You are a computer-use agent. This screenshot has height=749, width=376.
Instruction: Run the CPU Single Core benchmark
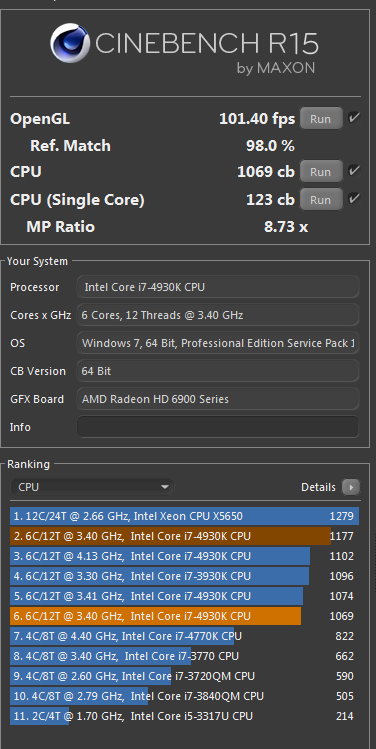(321, 200)
